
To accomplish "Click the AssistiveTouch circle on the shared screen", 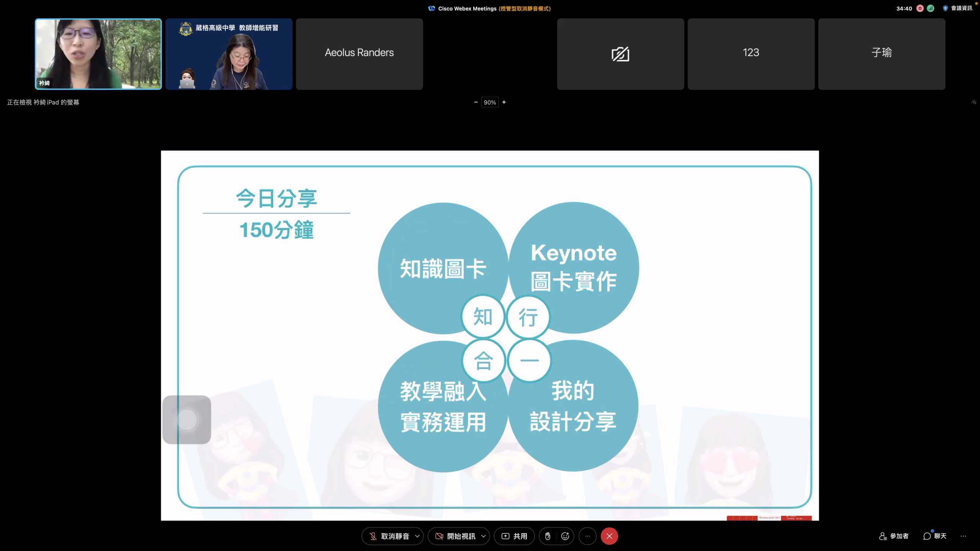I will point(187,420).
